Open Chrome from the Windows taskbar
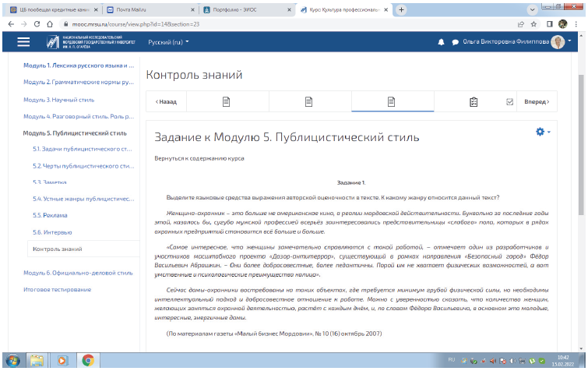 (x=88, y=361)
